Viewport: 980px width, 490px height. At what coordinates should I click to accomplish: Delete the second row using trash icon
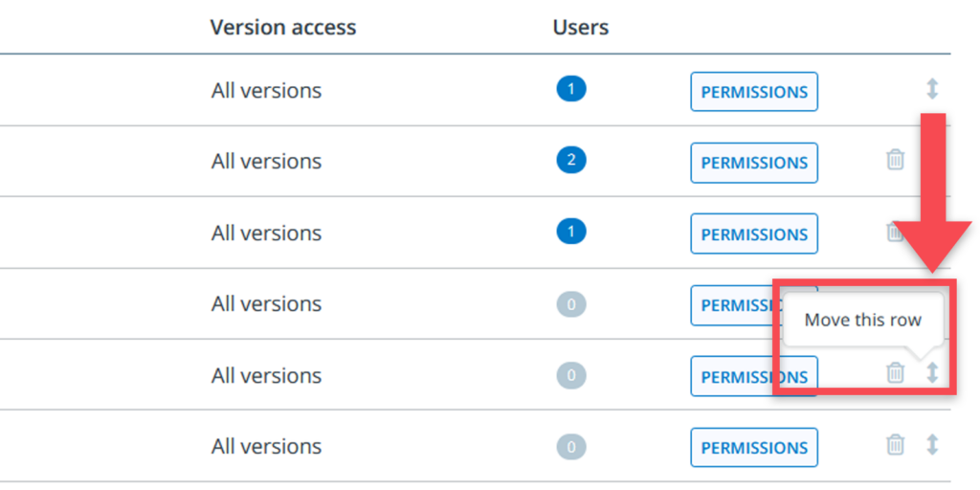[895, 160]
